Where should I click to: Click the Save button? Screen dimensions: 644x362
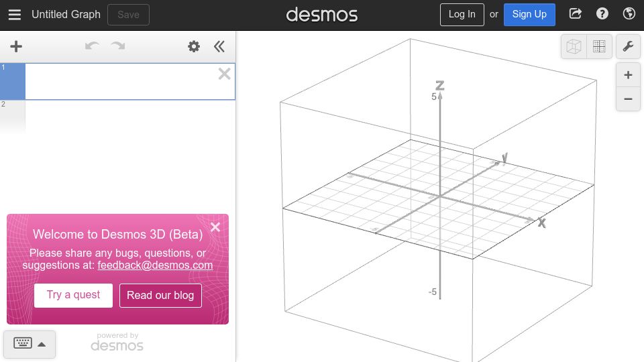(x=128, y=15)
